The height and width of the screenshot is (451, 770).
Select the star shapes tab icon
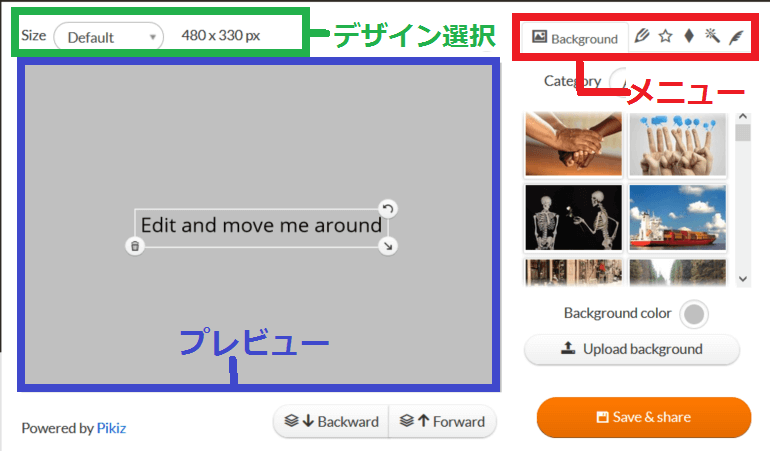click(x=665, y=36)
